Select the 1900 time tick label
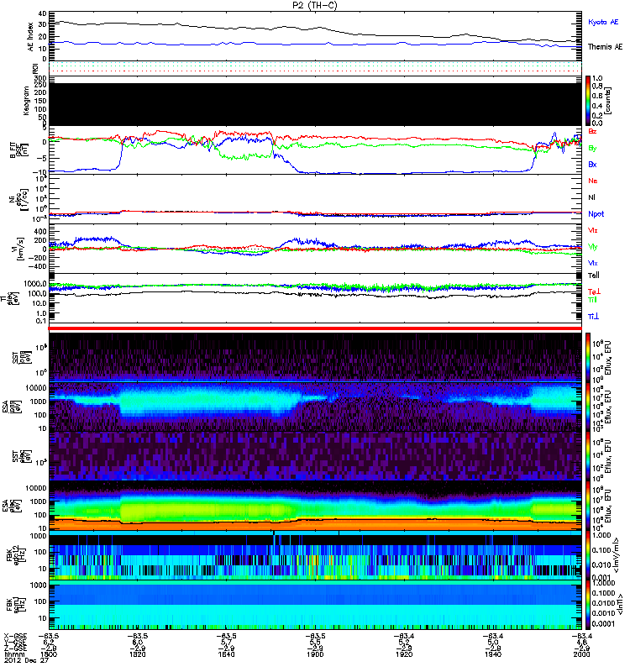 click(x=315, y=654)
